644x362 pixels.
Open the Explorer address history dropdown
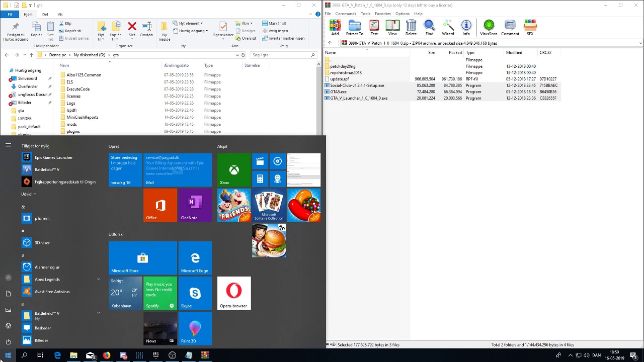point(237,55)
